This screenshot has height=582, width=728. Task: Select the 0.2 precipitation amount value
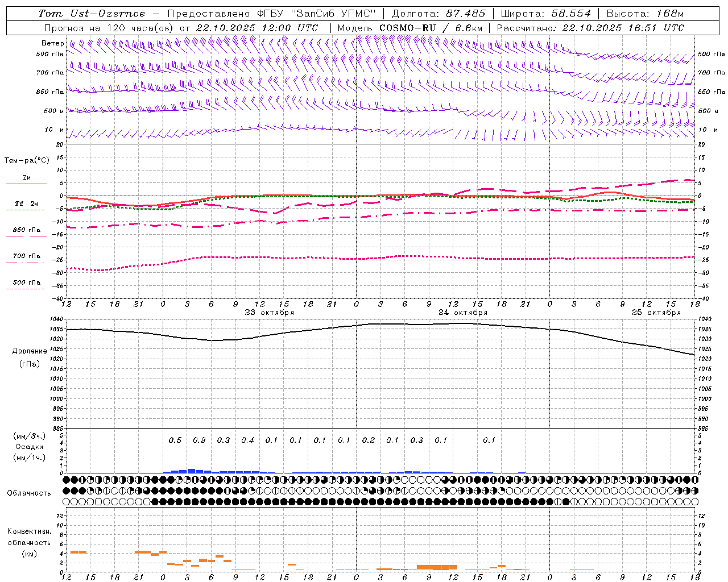click(x=369, y=440)
